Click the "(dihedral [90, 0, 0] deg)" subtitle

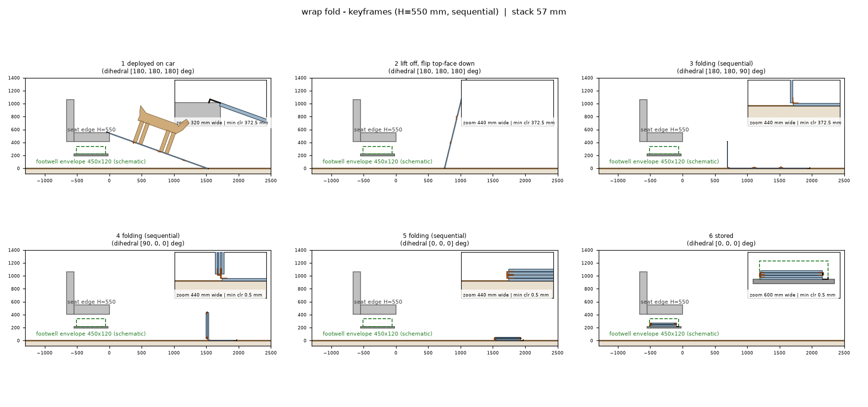point(148,243)
